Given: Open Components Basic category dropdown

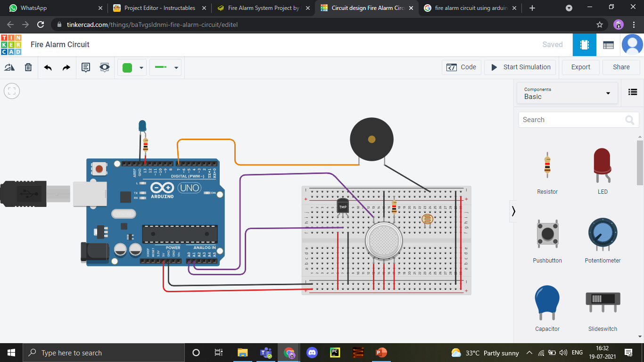Looking at the screenshot, I should tap(567, 93).
